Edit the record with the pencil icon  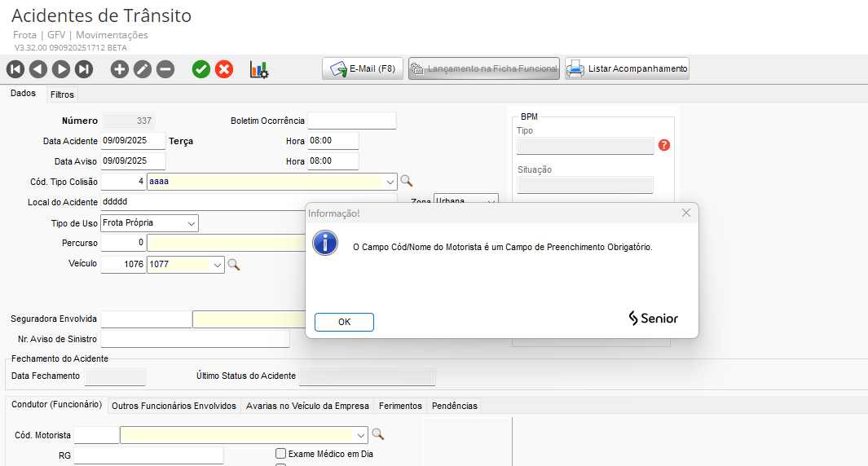coord(143,69)
